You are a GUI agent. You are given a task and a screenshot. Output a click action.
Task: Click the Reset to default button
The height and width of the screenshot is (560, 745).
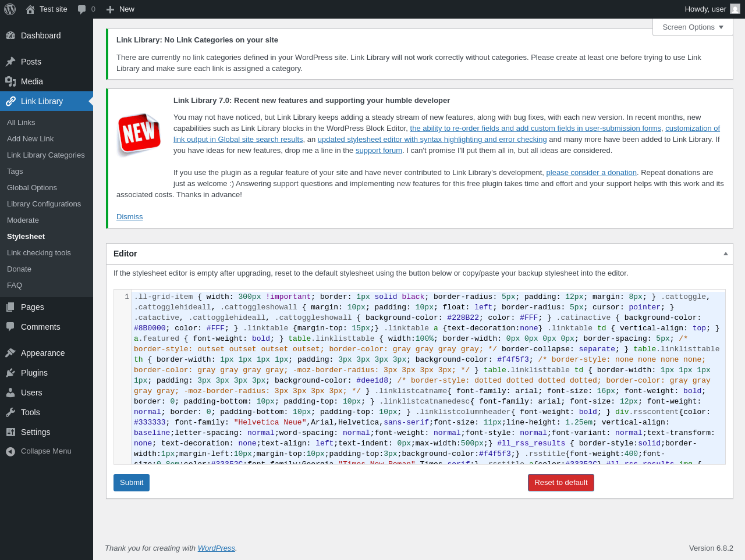click(x=561, y=483)
